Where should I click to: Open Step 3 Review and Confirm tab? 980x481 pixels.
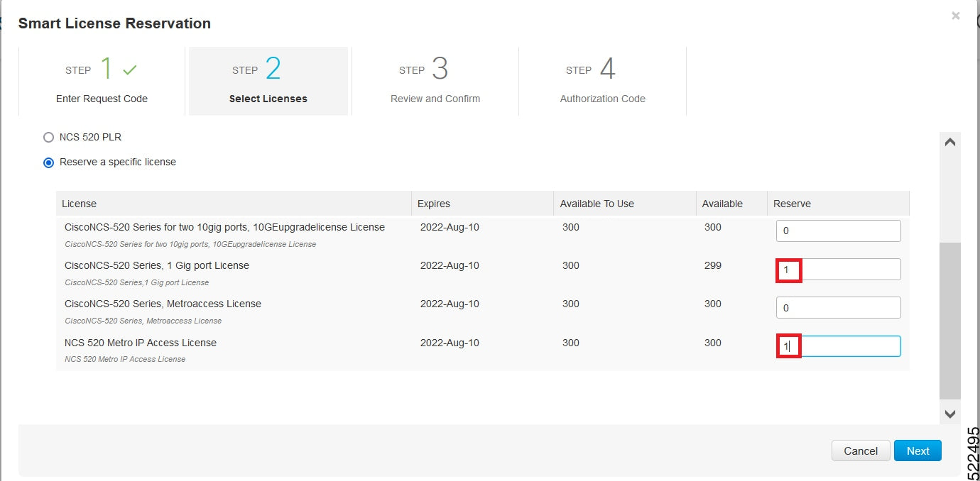[x=435, y=82]
